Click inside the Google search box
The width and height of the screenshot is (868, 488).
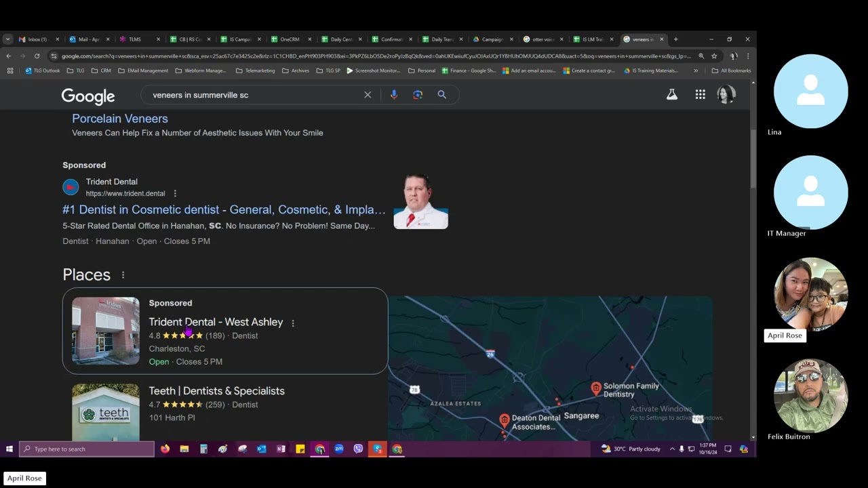(254, 95)
